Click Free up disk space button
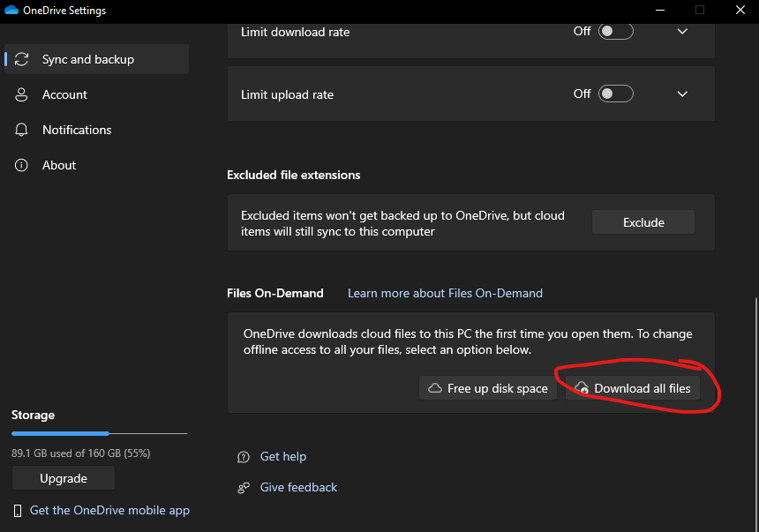 click(487, 388)
